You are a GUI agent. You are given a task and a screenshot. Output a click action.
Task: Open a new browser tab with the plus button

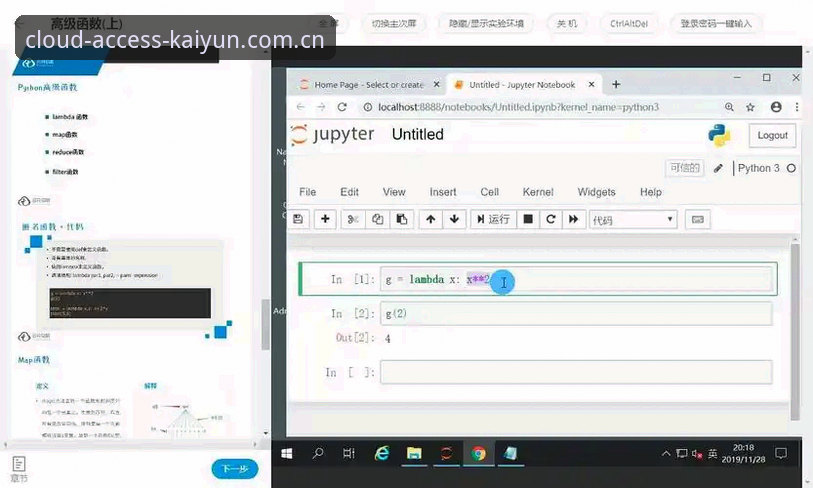[616, 84]
